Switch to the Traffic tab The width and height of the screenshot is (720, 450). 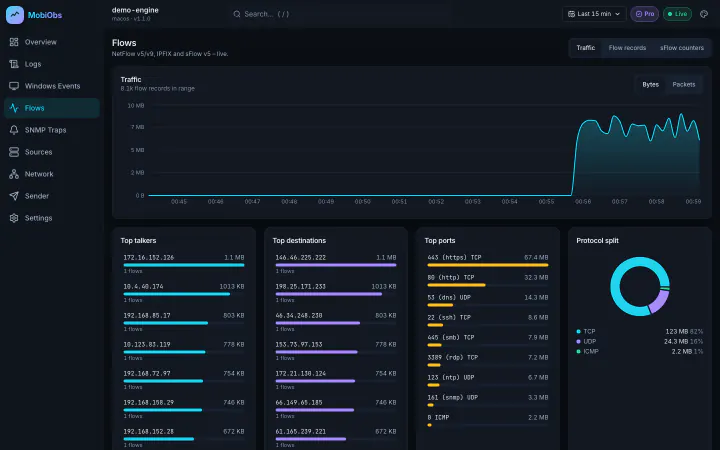[x=585, y=48]
